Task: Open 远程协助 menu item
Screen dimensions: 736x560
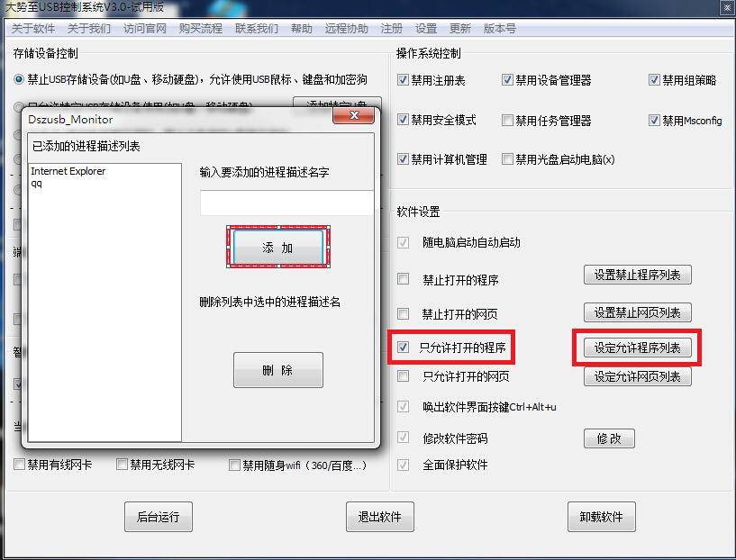Action: (x=347, y=29)
